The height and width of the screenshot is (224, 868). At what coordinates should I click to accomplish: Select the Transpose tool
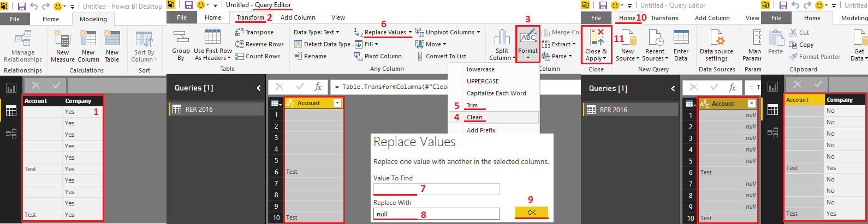click(x=254, y=32)
